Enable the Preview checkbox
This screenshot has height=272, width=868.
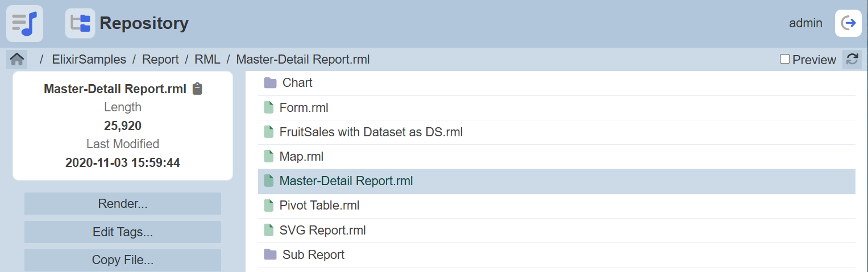tap(785, 59)
